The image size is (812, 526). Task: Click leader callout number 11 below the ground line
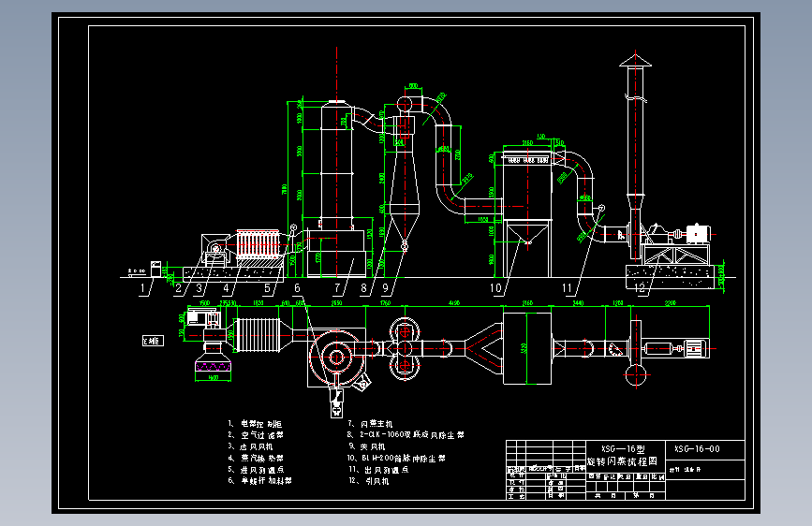click(x=567, y=288)
